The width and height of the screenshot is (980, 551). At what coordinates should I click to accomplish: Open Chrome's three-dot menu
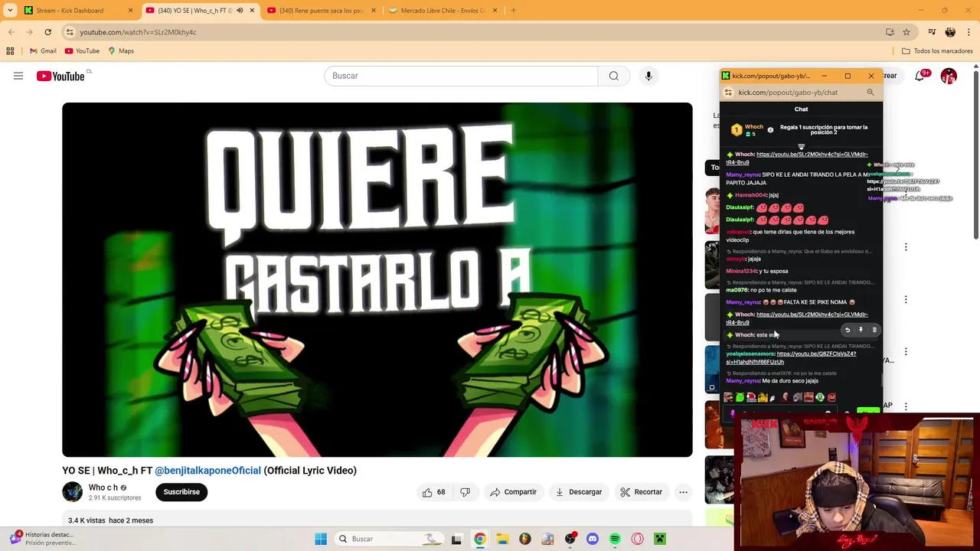point(969,32)
